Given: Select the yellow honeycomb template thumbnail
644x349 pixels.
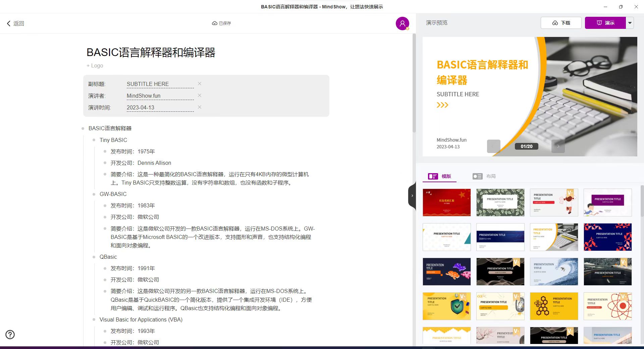Looking at the screenshot, I should coord(554,306).
